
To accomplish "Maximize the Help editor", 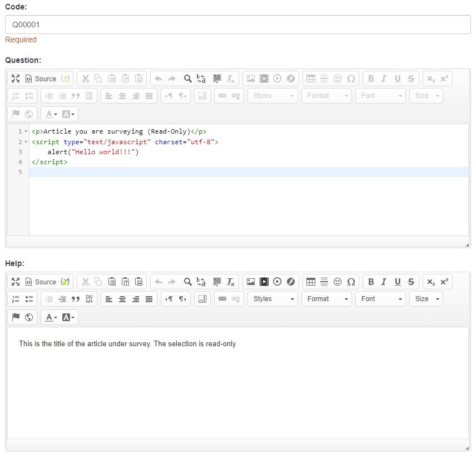I will click(x=16, y=282).
